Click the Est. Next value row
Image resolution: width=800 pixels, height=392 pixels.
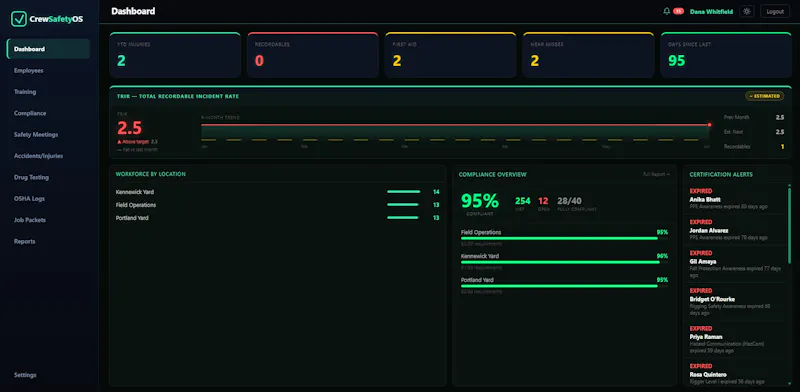pyautogui.click(x=754, y=132)
